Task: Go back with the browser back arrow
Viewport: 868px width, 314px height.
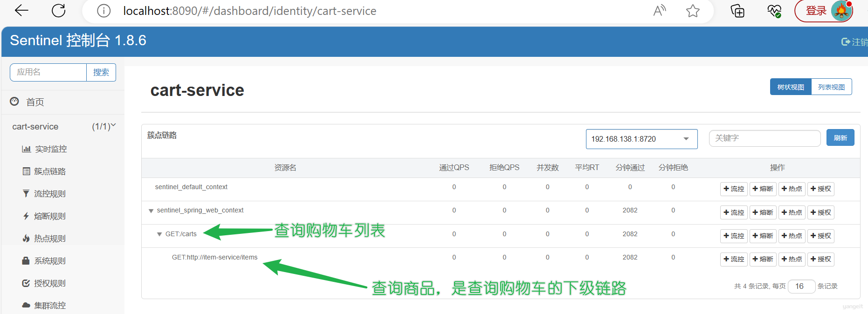Action: point(21,10)
